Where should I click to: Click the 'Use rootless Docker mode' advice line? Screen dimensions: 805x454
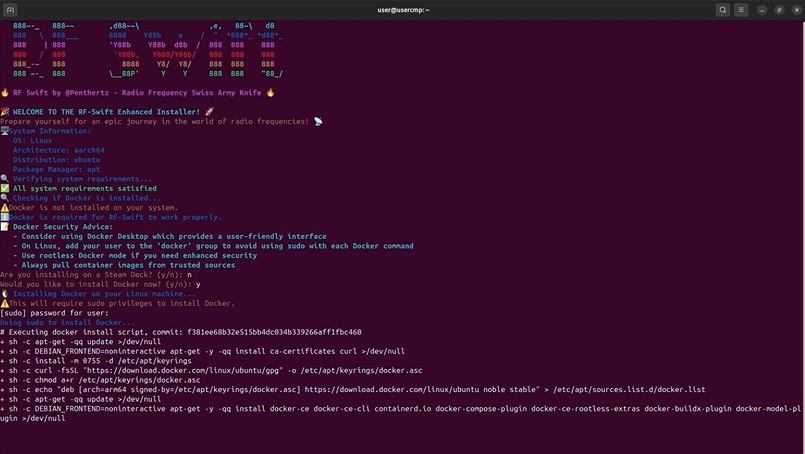(135, 256)
